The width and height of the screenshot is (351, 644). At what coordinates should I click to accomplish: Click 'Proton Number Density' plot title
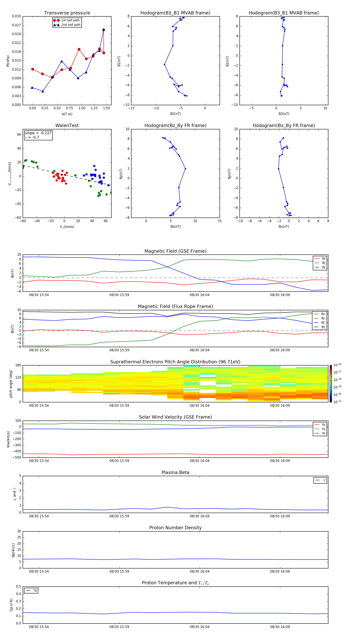pyautogui.click(x=175, y=528)
